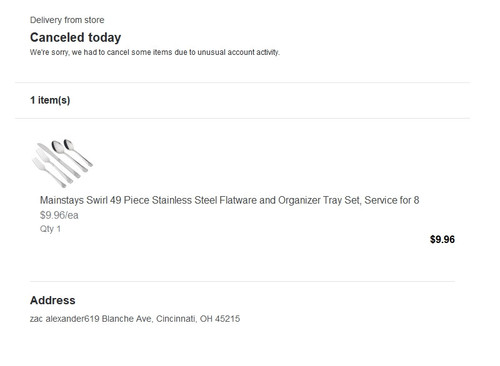Select the 'Canceled today' status heading
Viewport: 500px width, 366px height.
75,37
